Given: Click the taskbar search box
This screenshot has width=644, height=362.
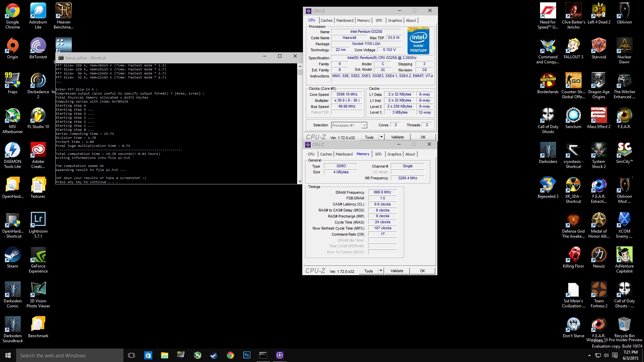Looking at the screenshot, I should (x=70, y=355).
